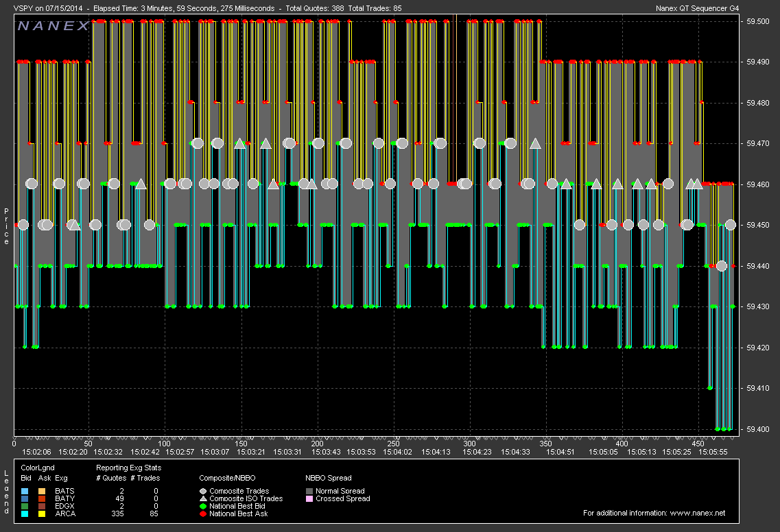Click the National Best Bid dot at 59.410
Image resolution: width=780 pixels, height=532 pixels.
click(710, 388)
